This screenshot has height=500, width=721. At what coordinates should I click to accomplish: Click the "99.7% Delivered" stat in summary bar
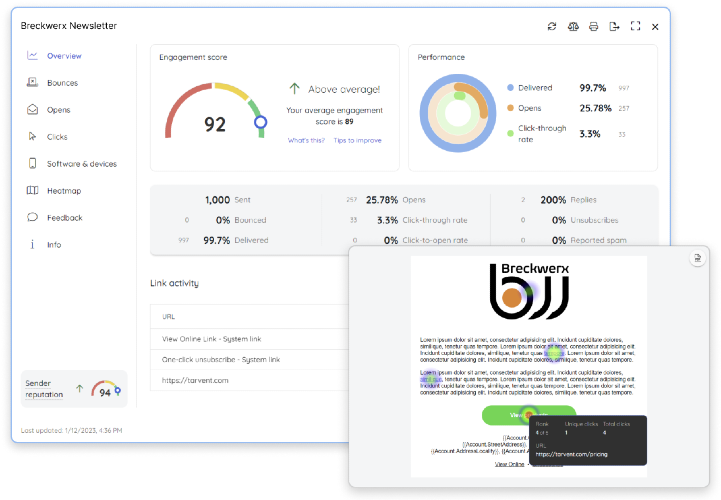tap(235, 240)
